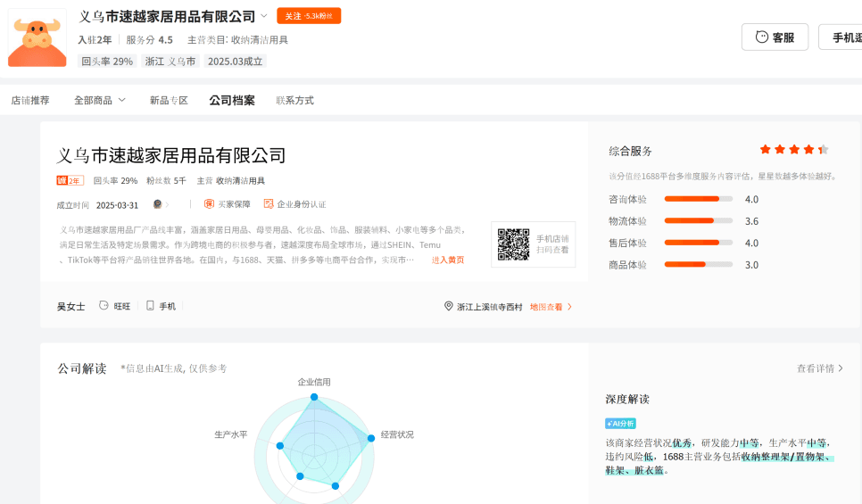Viewport: 862px width, 504px height.
Task: Click 服务分 4.5 in the header
Action: point(150,39)
